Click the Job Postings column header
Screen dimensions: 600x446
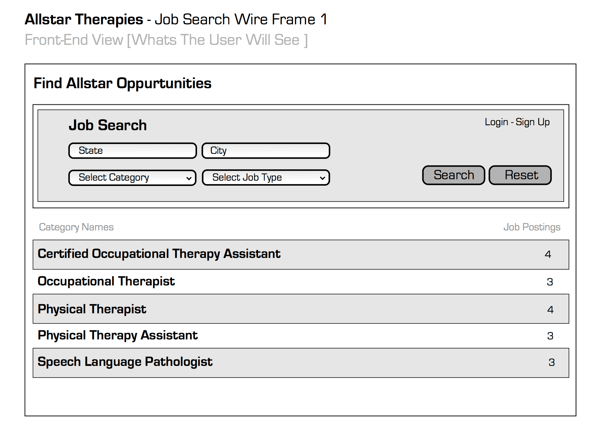click(531, 228)
